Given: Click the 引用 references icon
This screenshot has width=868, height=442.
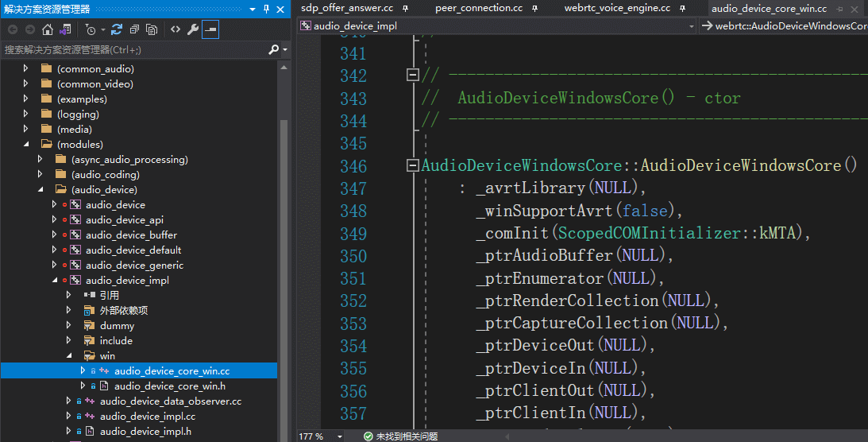Looking at the screenshot, I should click(90, 295).
